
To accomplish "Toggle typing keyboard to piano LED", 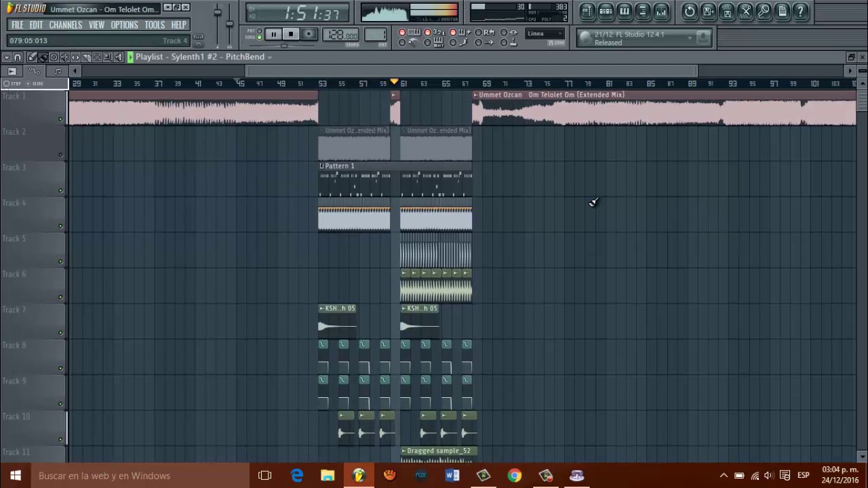I will tap(402, 33).
